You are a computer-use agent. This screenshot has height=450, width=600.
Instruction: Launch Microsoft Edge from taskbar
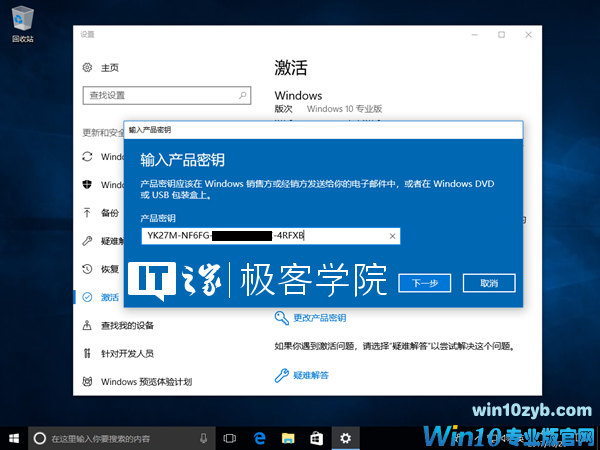(x=259, y=438)
